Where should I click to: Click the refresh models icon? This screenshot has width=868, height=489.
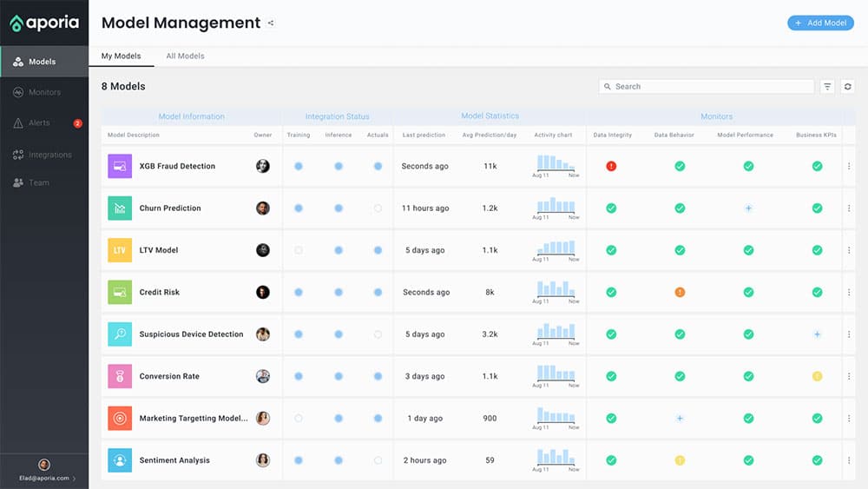coord(847,87)
